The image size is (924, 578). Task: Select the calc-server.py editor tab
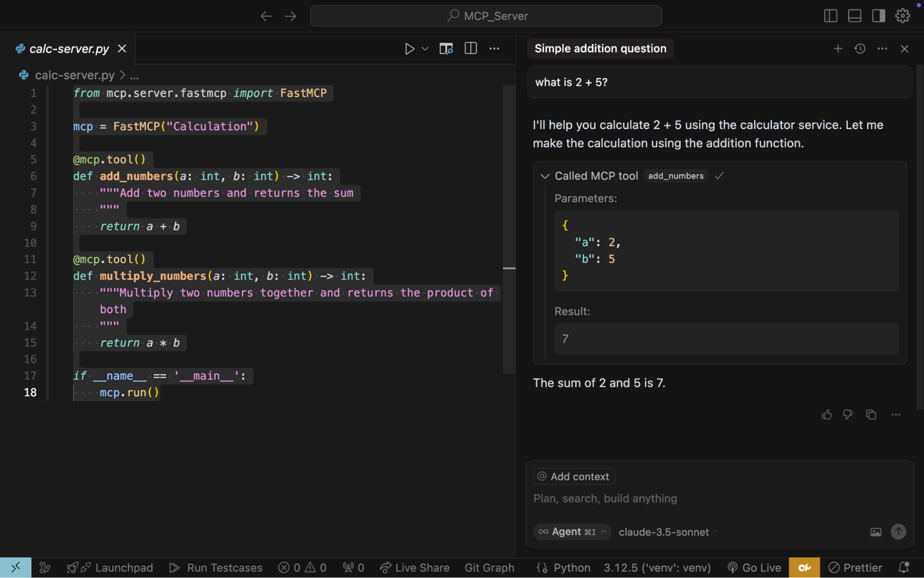point(69,49)
